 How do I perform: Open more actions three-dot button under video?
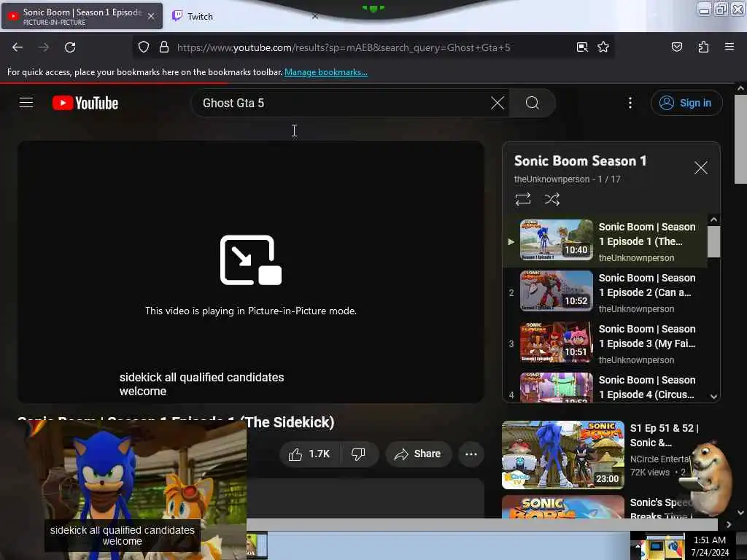click(x=471, y=454)
